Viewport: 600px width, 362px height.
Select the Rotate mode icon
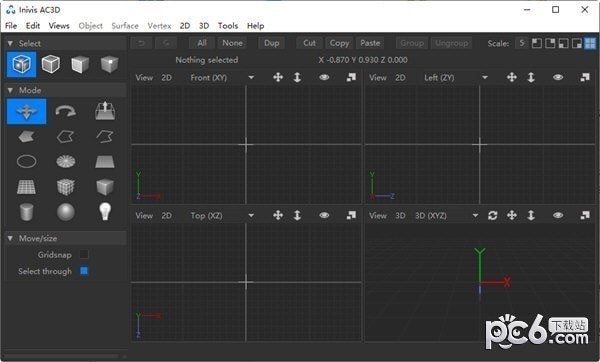(x=66, y=111)
